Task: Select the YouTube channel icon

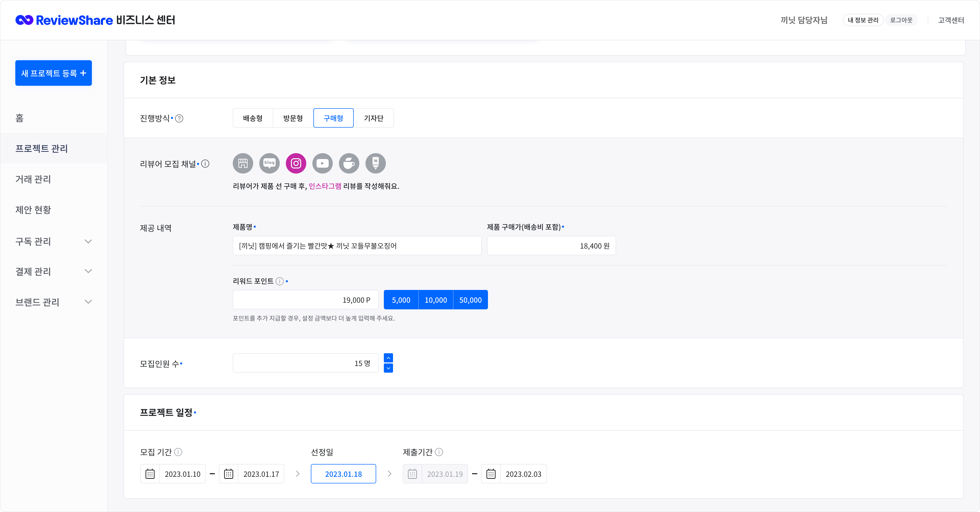Action: point(323,164)
